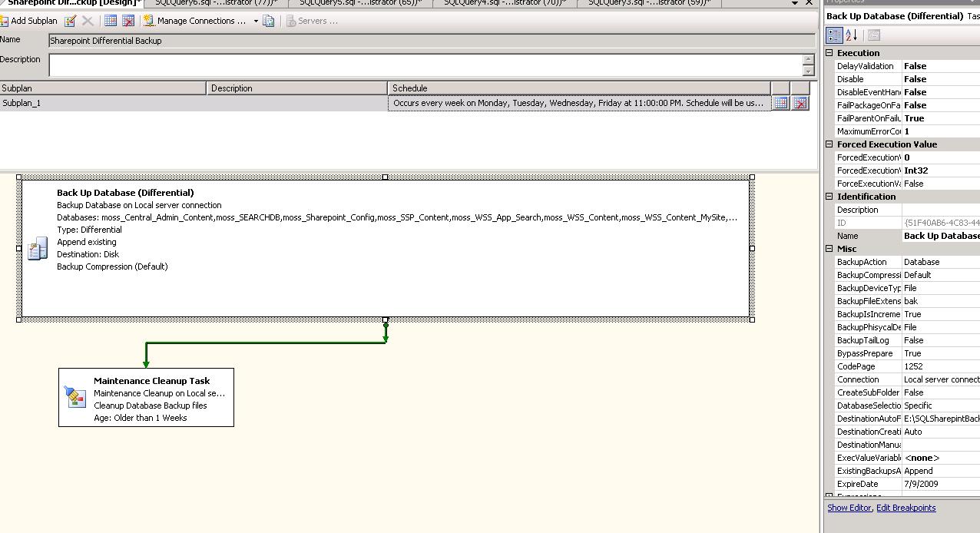Click the Manage Connections button

[x=196, y=21]
